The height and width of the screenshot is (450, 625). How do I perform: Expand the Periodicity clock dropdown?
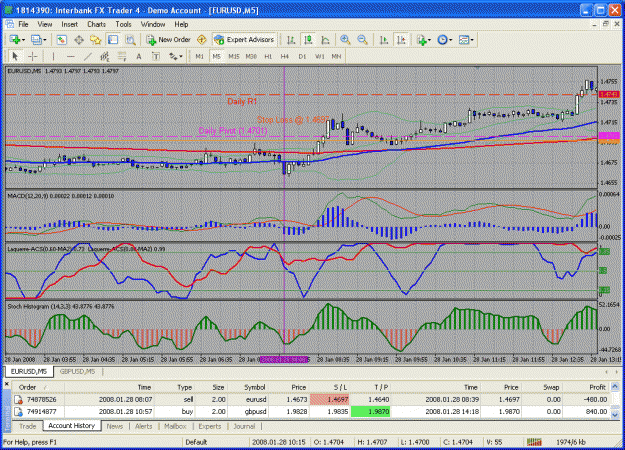click(451, 40)
